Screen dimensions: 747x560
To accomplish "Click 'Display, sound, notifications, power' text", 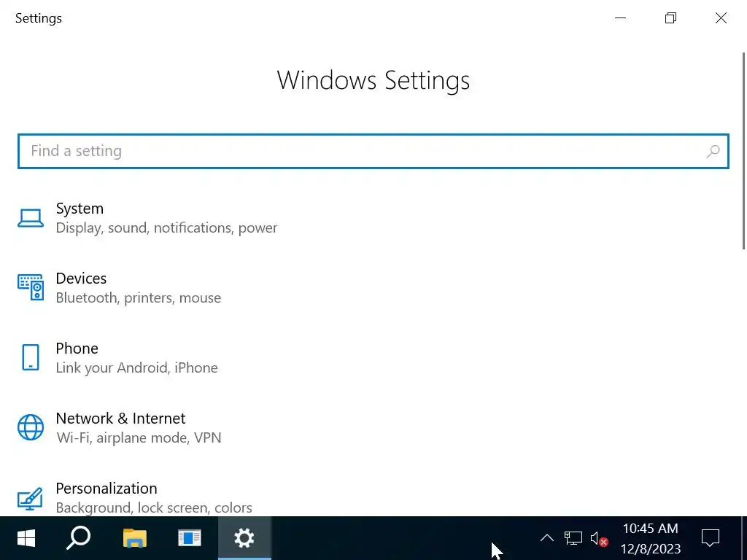I will tap(166, 227).
